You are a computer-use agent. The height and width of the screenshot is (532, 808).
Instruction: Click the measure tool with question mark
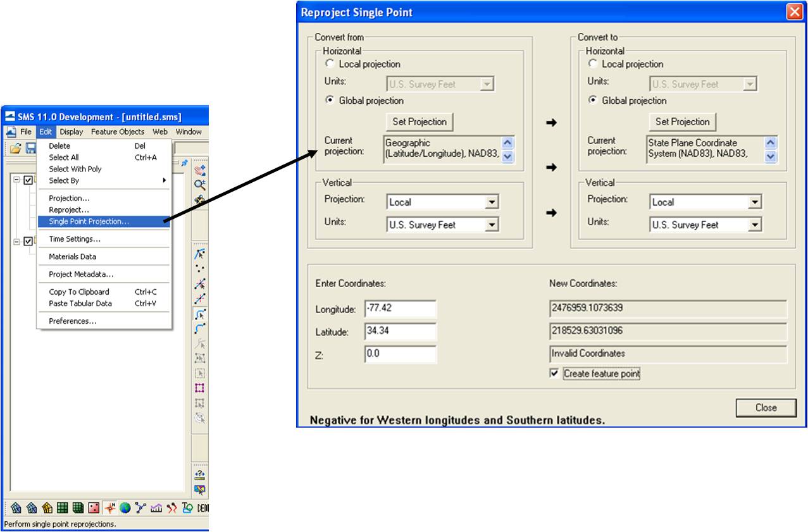coord(200,474)
